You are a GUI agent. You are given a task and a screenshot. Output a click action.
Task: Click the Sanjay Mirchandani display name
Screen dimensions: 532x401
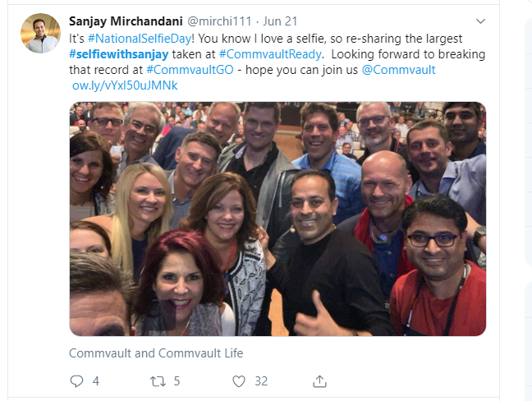[x=126, y=21]
